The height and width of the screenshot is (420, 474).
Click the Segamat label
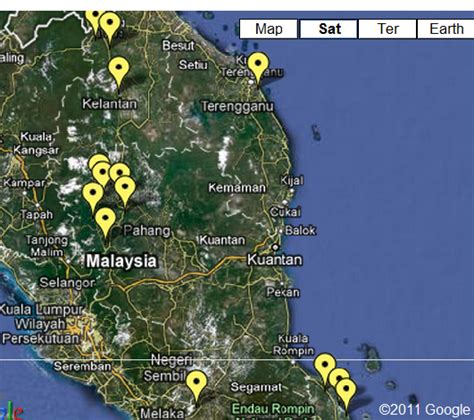[x=256, y=387]
